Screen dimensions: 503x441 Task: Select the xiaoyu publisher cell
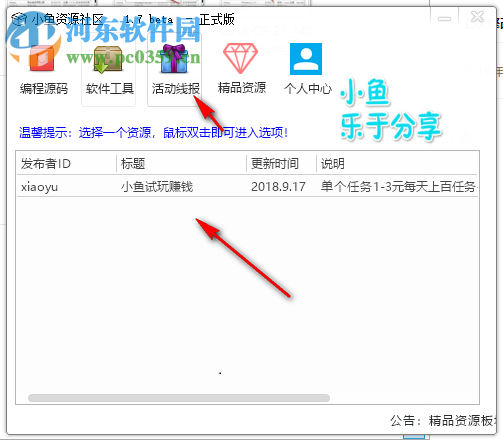coord(39,187)
